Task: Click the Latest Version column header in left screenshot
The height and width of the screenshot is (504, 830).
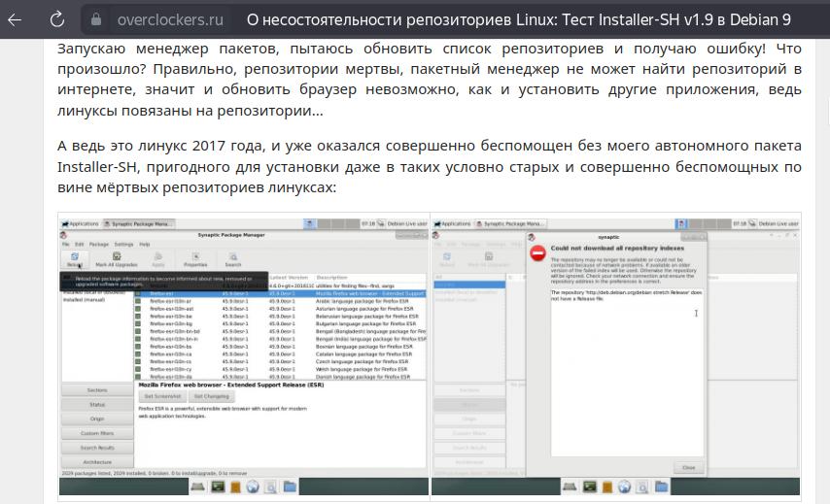Action: click(x=290, y=277)
